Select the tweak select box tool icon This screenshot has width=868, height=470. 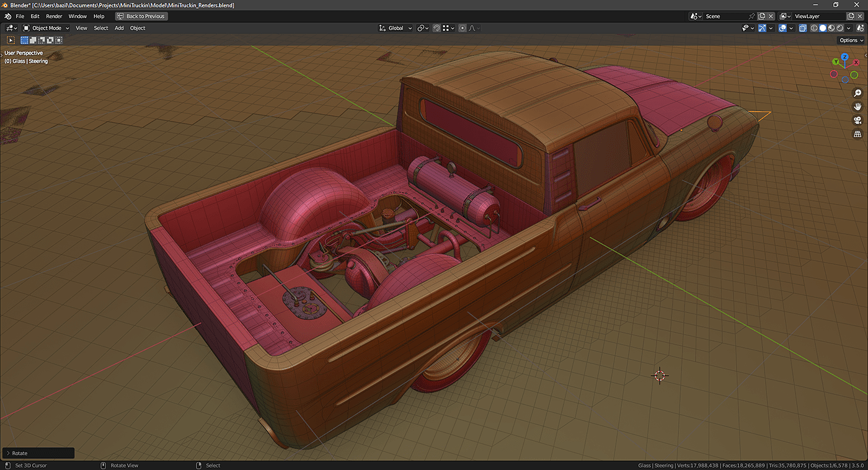coord(11,40)
